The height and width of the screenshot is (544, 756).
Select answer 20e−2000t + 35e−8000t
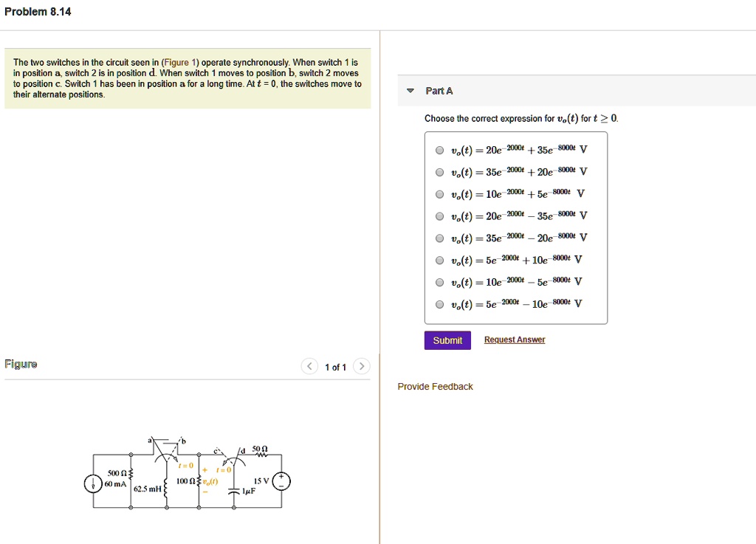439,150
